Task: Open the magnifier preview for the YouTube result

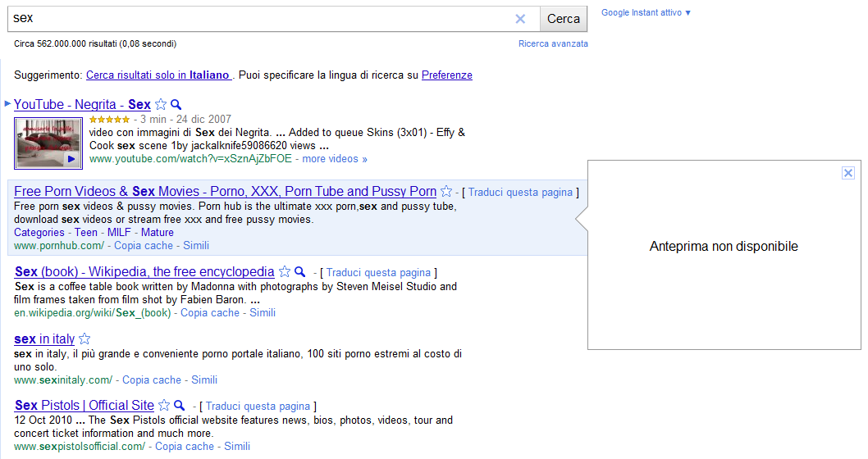Action: 176,104
